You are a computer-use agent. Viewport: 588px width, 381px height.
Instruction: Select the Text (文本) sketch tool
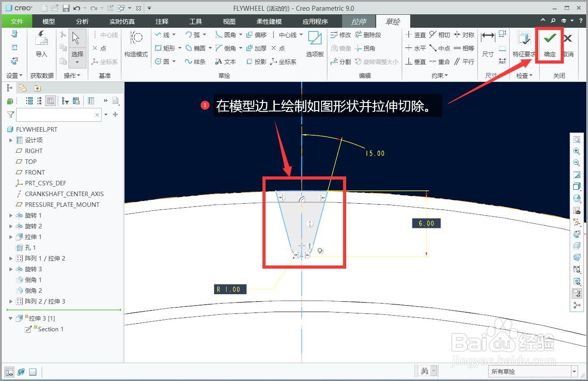coord(226,62)
